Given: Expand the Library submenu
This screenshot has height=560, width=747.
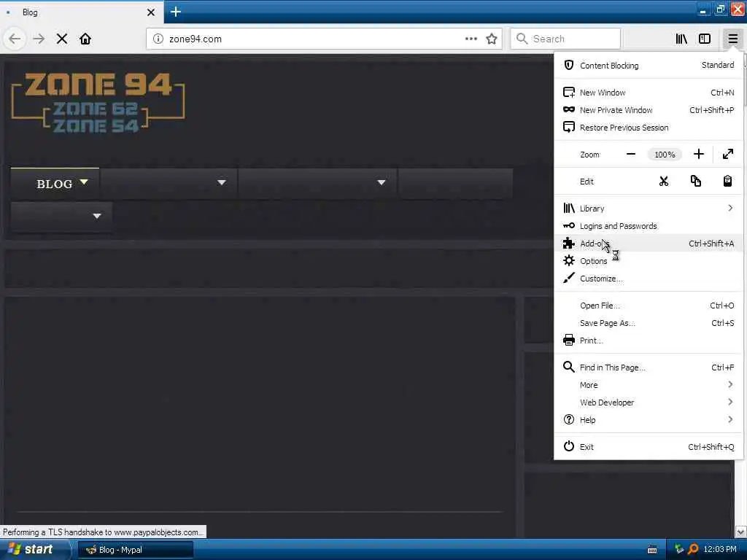Looking at the screenshot, I should coord(649,209).
